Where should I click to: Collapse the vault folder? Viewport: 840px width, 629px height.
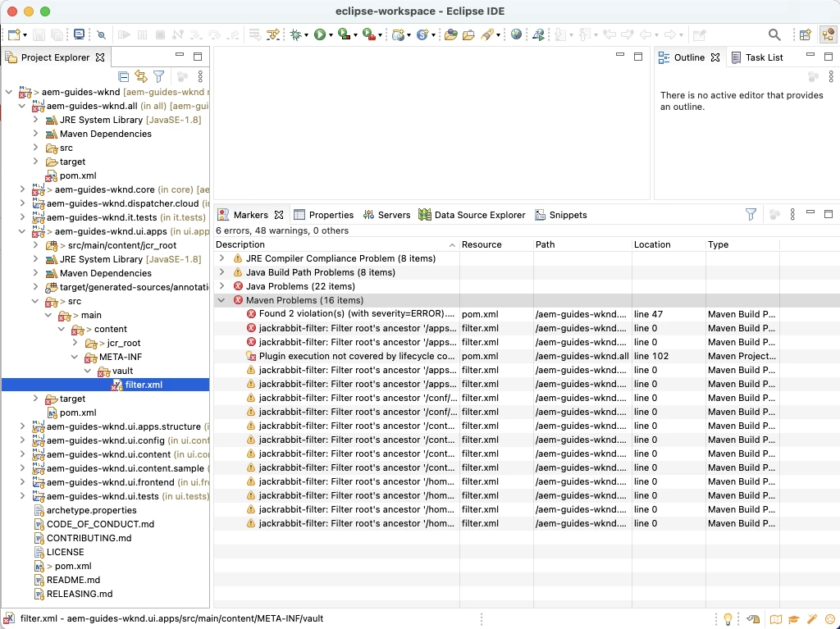(x=87, y=371)
